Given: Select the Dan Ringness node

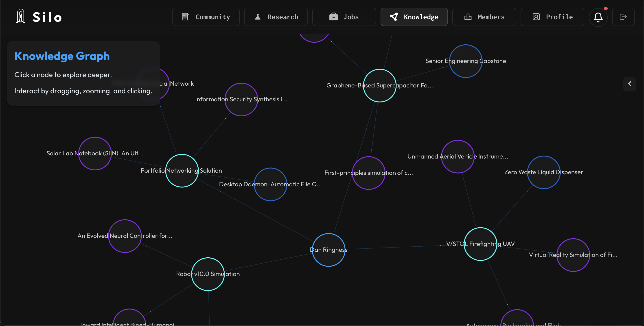Looking at the screenshot, I should click(x=329, y=250).
